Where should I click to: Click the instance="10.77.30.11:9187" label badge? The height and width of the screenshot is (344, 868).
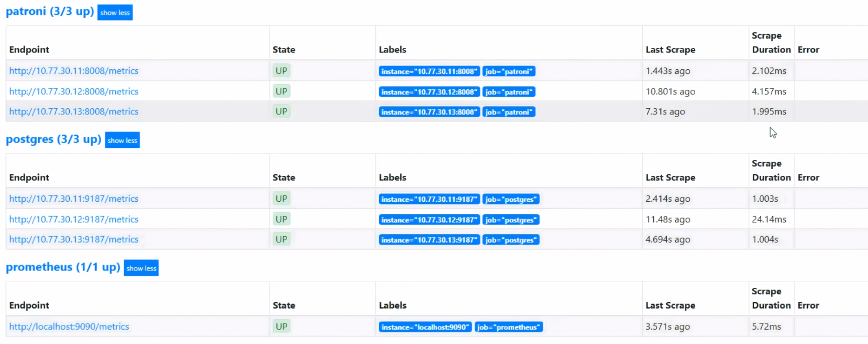[429, 199]
